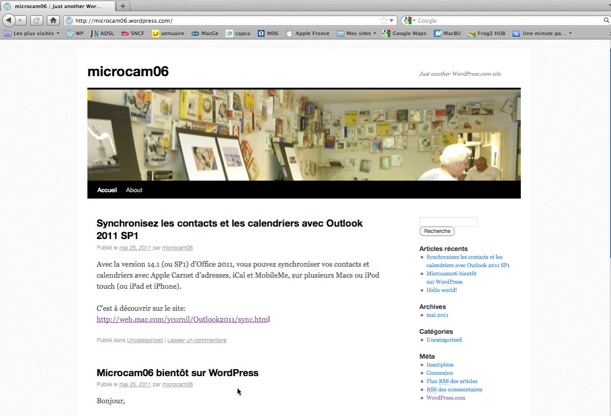Open the MacGe bookmark
Viewport: 611px width, 416px height.
coord(205,33)
